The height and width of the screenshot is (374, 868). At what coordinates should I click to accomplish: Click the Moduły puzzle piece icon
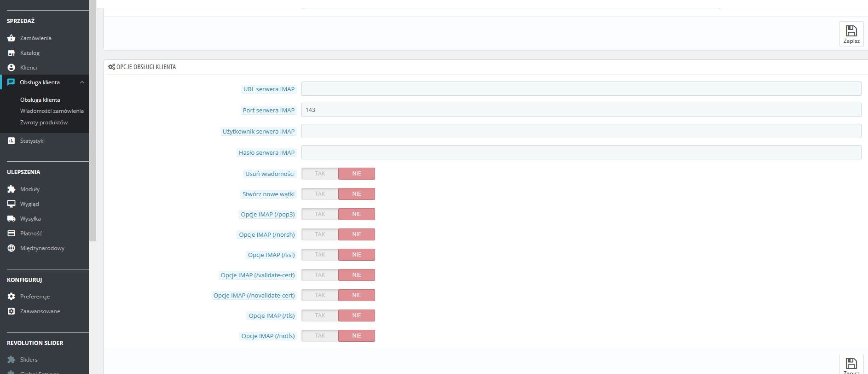(12, 189)
